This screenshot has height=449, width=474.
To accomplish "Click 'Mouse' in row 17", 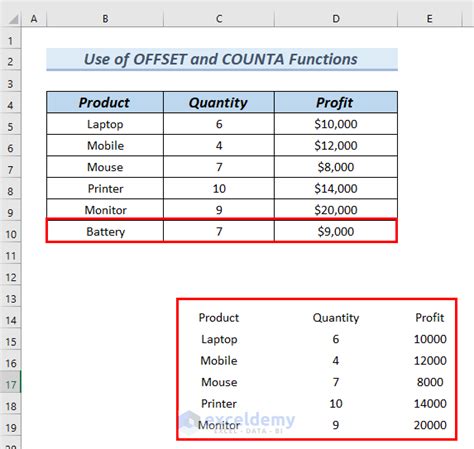I will point(219,382).
